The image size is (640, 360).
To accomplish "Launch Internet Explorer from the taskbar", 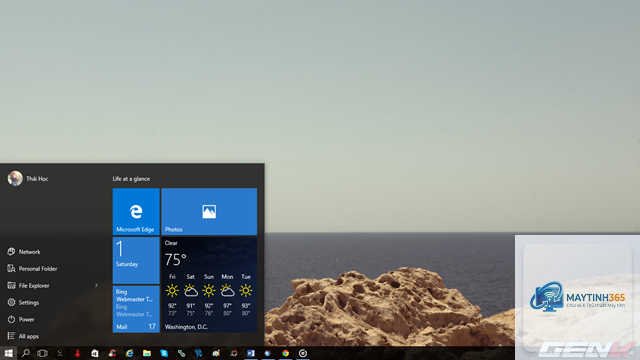I will (129, 353).
